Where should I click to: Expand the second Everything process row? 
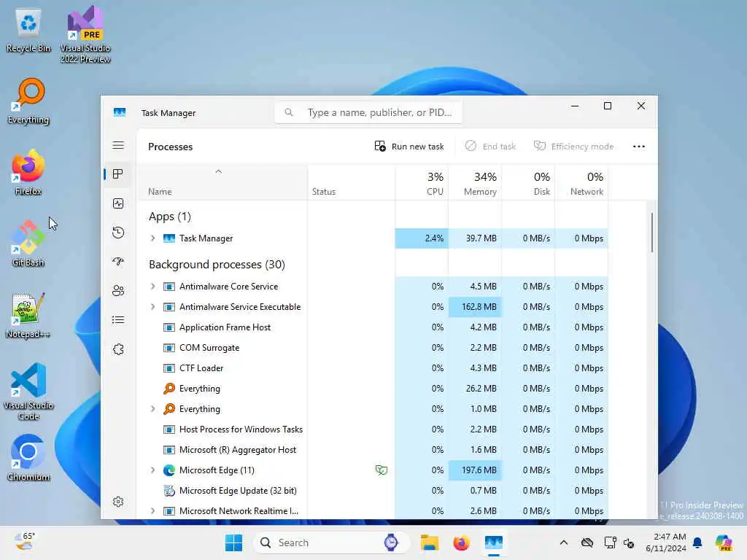pos(153,408)
